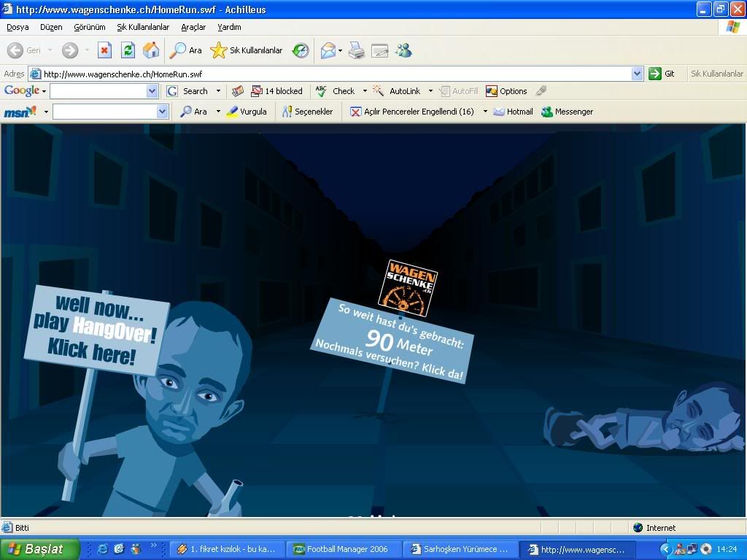Viewport: 747px width, 560px height.
Task: Open the address bar dropdown arrow
Action: pos(638,74)
